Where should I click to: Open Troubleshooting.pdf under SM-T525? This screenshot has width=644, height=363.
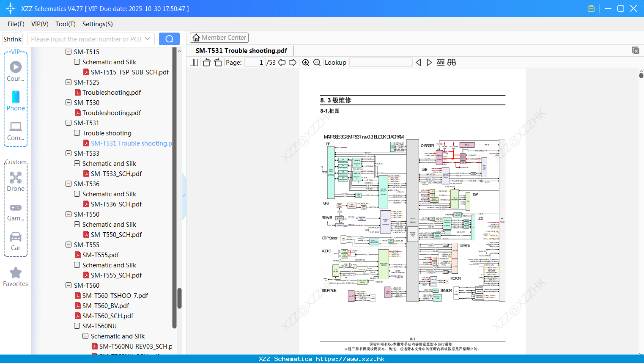click(107, 93)
